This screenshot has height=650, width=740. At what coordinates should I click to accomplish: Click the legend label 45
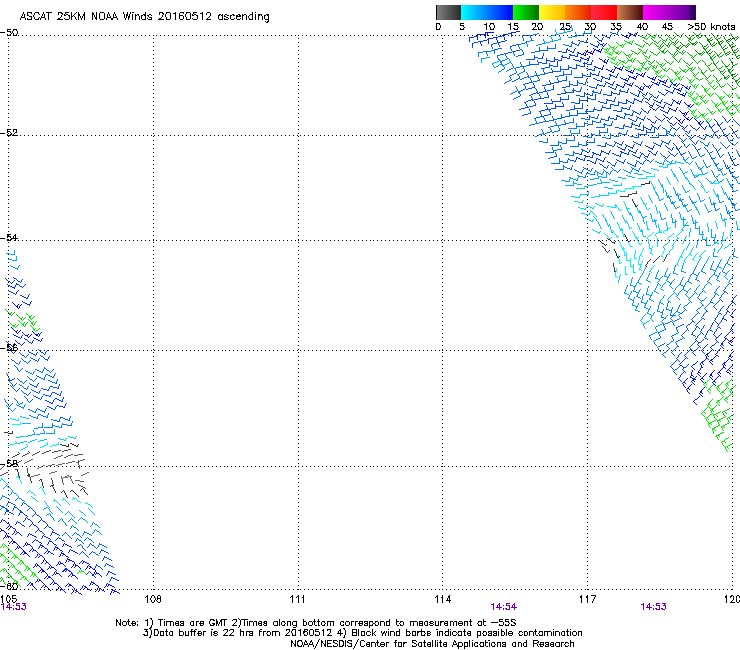(x=667, y=27)
